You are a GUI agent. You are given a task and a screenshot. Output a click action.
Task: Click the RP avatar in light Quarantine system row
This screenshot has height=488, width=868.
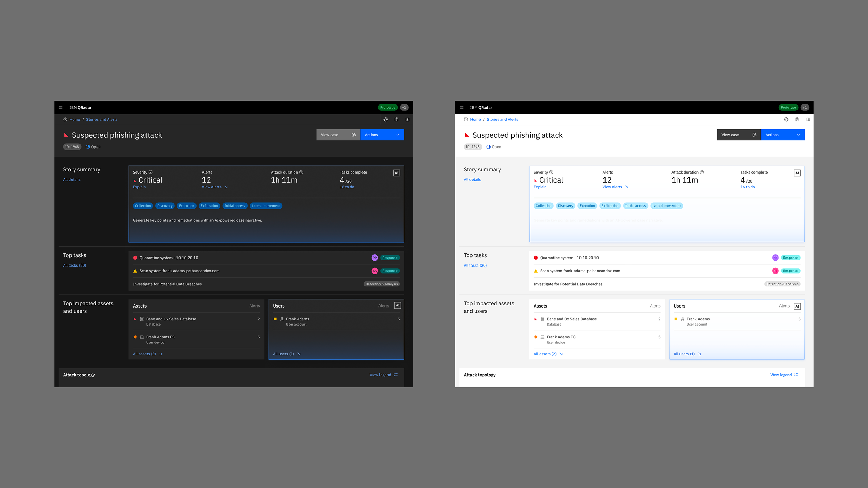[x=775, y=258]
